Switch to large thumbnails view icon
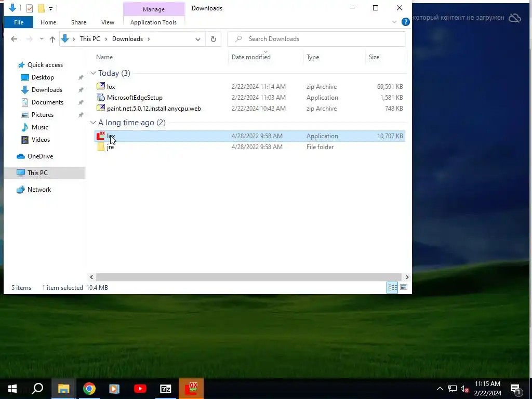Image resolution: width=532 pixels, height=399 pixels. tap(404, 288)
